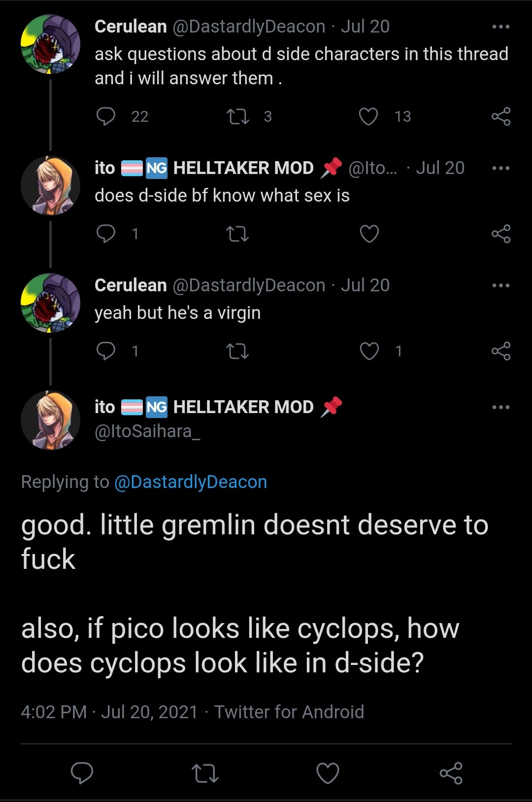Like the 'yeah but he's a virgin' tweet
532x802 pixels.
tap(369, 351)
